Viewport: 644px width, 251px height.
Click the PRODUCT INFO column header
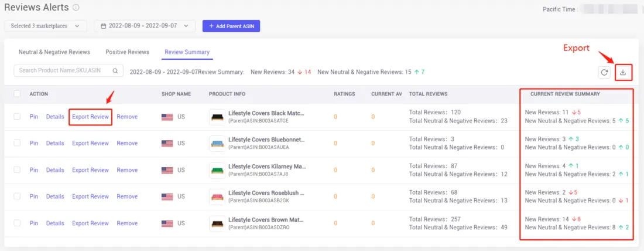227,94
